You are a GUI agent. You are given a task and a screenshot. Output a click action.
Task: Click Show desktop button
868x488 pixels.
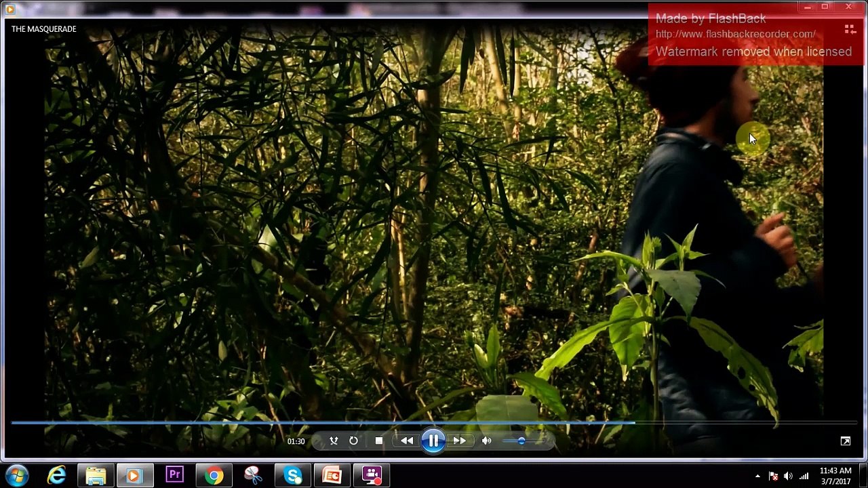click(863, 476)
